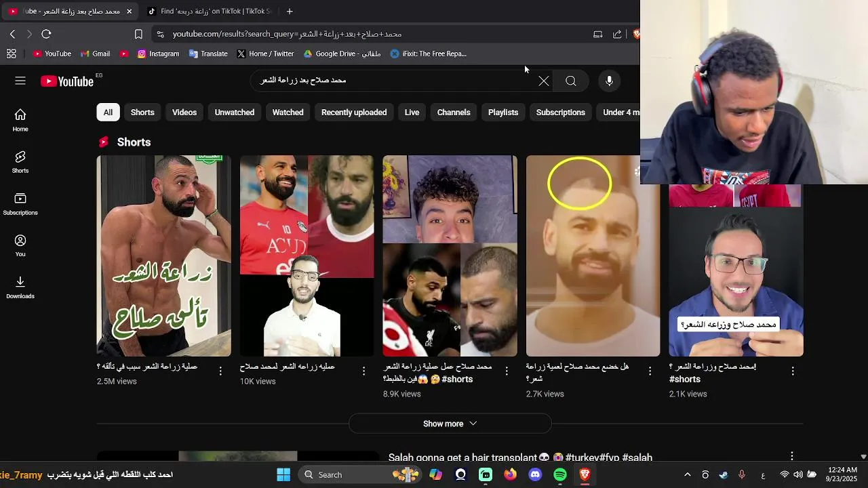Open options for Salah hair transplant video
Image resolution: width=868 pixels, height=488 pixels.
791,457
